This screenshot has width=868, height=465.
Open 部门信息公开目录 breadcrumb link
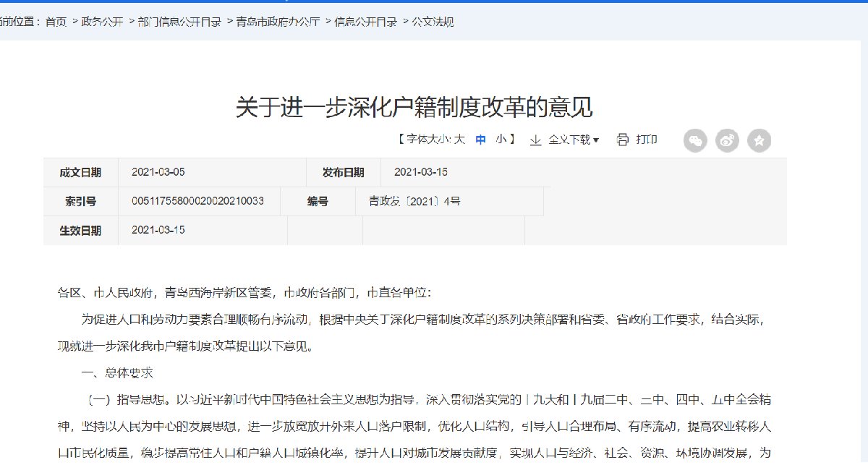[179, 22]
